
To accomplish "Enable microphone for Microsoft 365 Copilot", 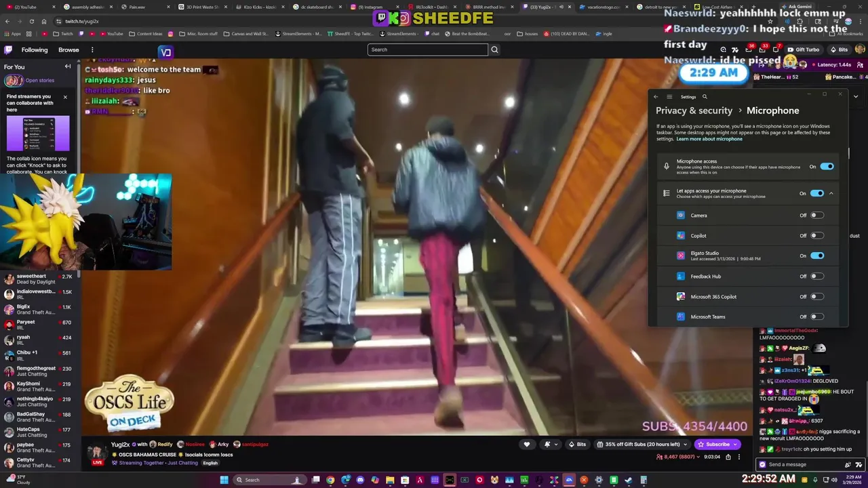I will pos(817,297).
